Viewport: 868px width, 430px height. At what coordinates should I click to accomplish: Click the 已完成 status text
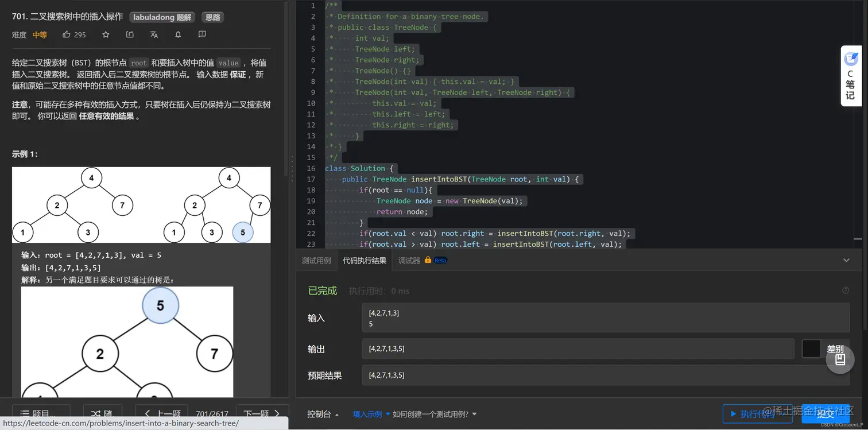coord(323,290)
